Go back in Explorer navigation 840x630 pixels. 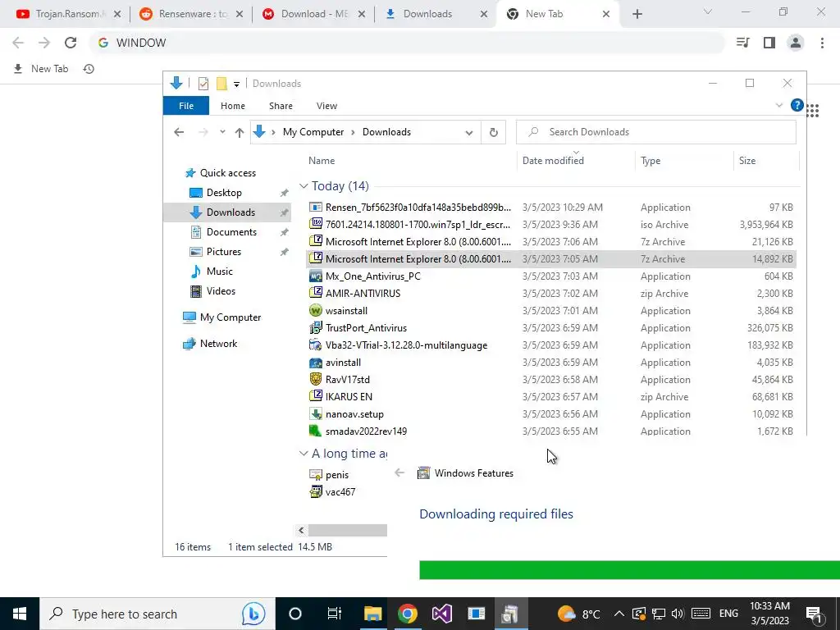[179, 132]
